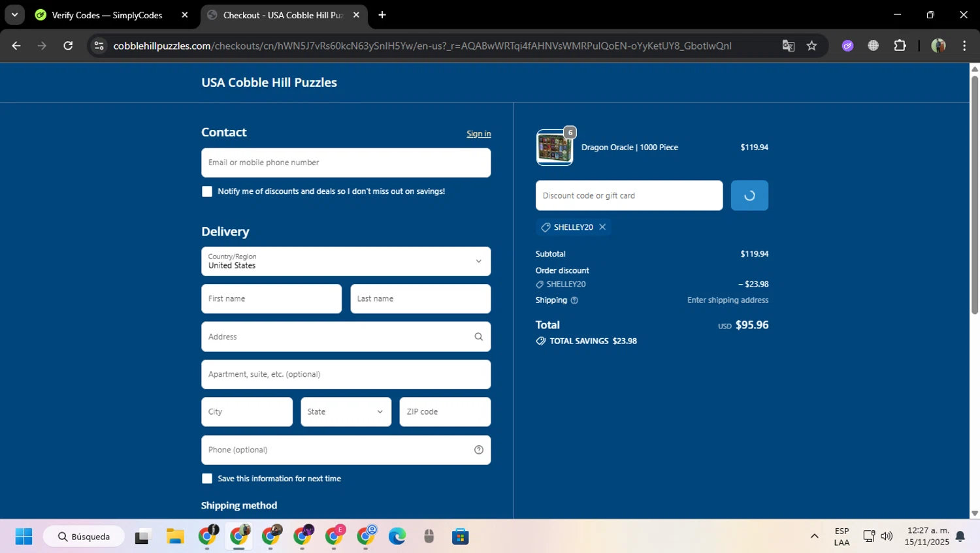980x553 pixels.
Task: Reload the checkout page
Action: (x=68, y=46)
